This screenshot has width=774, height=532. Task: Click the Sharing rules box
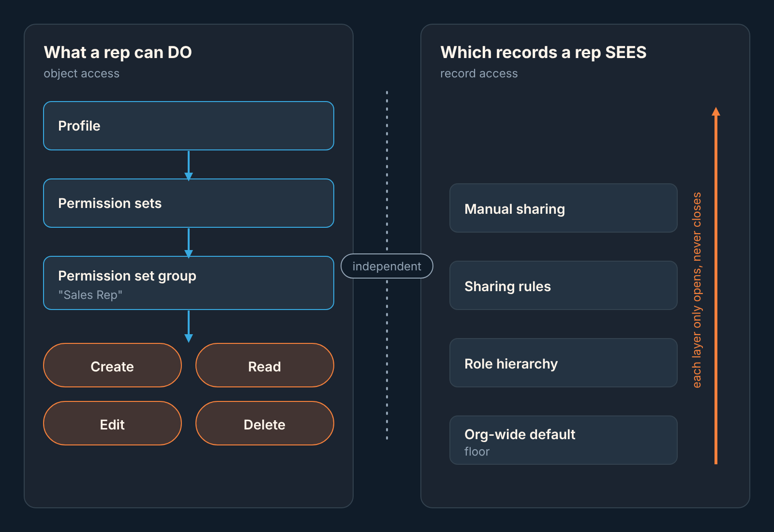click(x=564, y=285)
